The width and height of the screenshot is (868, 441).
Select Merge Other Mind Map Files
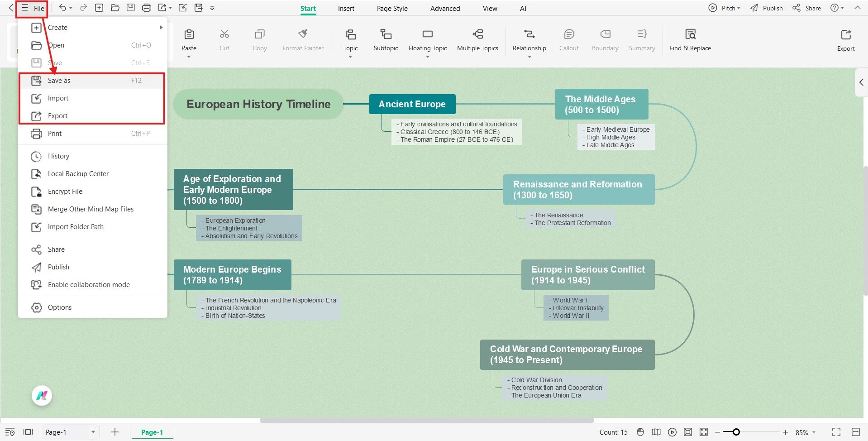92,209
